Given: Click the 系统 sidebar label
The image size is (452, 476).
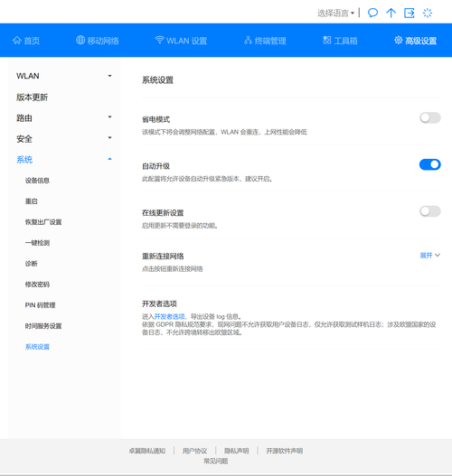Looking at the screenshot, I should point(24,160).
